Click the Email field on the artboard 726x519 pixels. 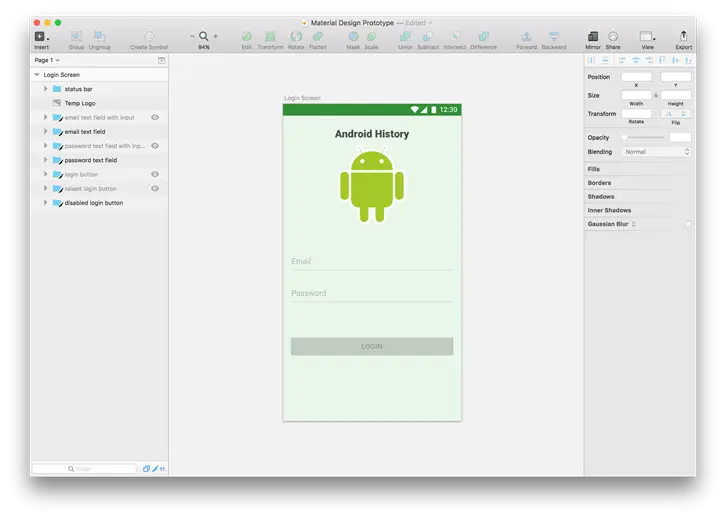[371, 262]
